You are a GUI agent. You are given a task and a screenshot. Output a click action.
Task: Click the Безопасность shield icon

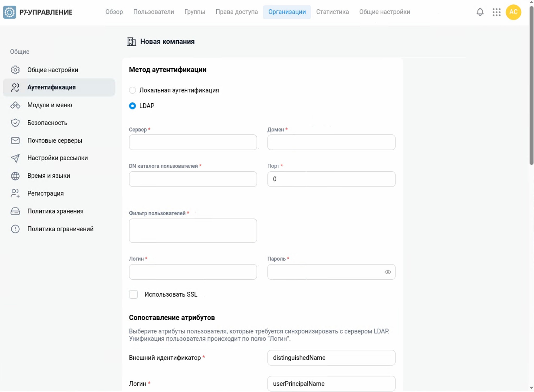15,123
